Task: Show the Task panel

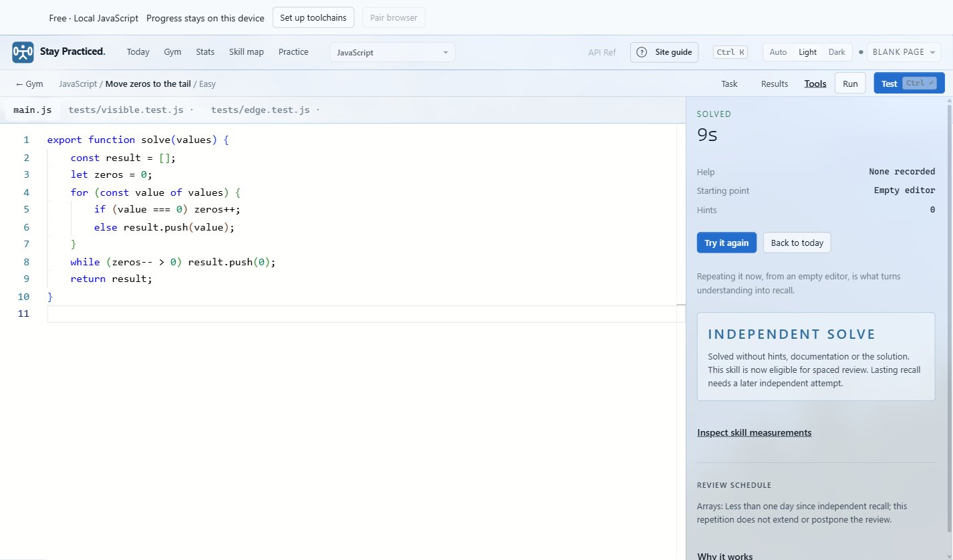Action: pyautogui.click(x=729, y=84)
